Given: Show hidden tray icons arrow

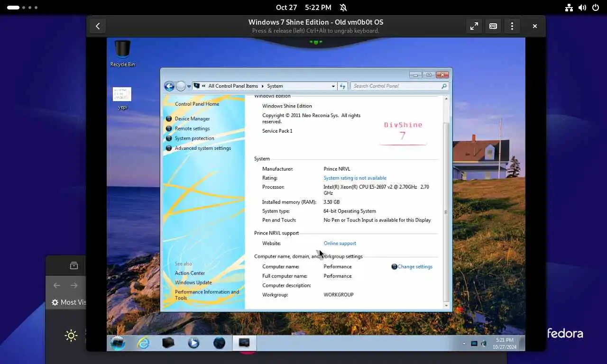Looking at the screenshot, I should point(464,344).
